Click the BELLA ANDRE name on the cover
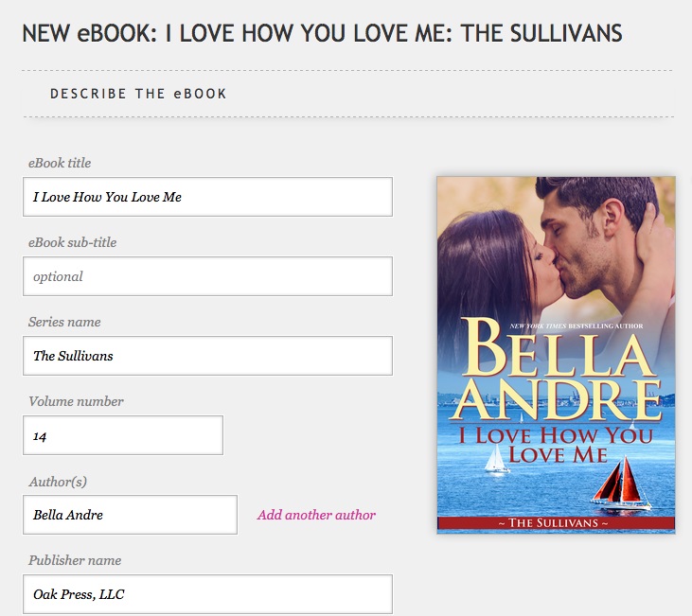Viewport: 692px width, 616px height. (x=556, y=370)
